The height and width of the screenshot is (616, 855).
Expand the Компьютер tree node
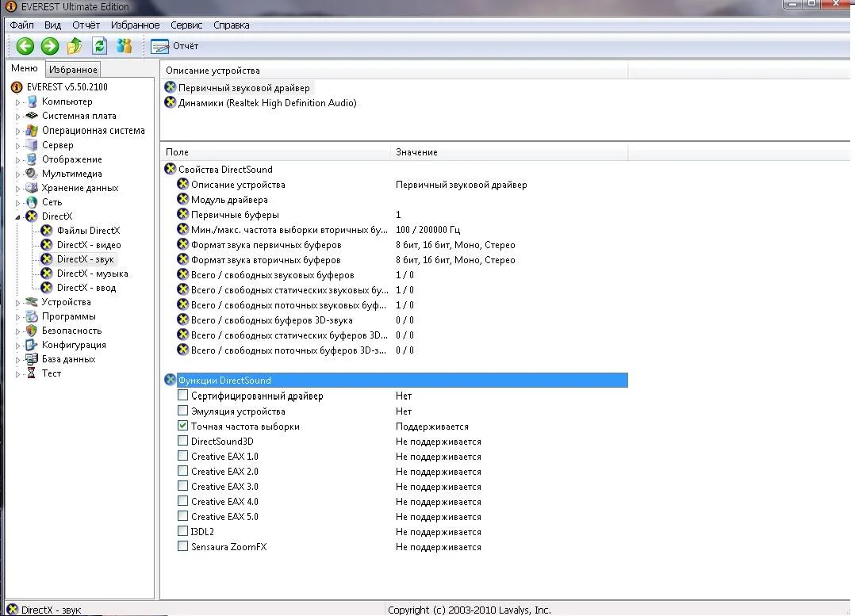click(x=17, y=102)
